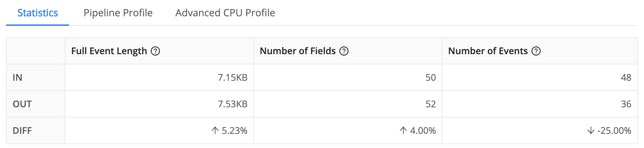Click the IN fields count of 50

coord(430,78)
